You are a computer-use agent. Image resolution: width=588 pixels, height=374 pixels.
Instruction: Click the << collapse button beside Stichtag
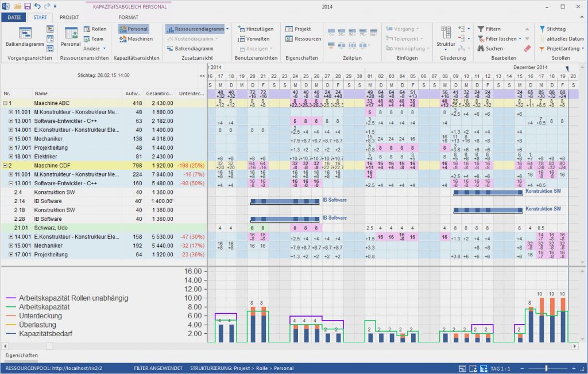pos(202,76)
